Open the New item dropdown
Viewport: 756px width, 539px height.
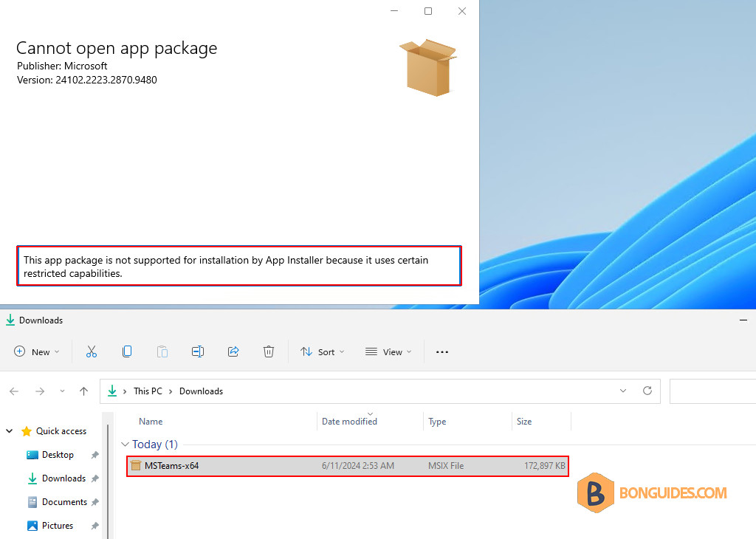(37, 352)
